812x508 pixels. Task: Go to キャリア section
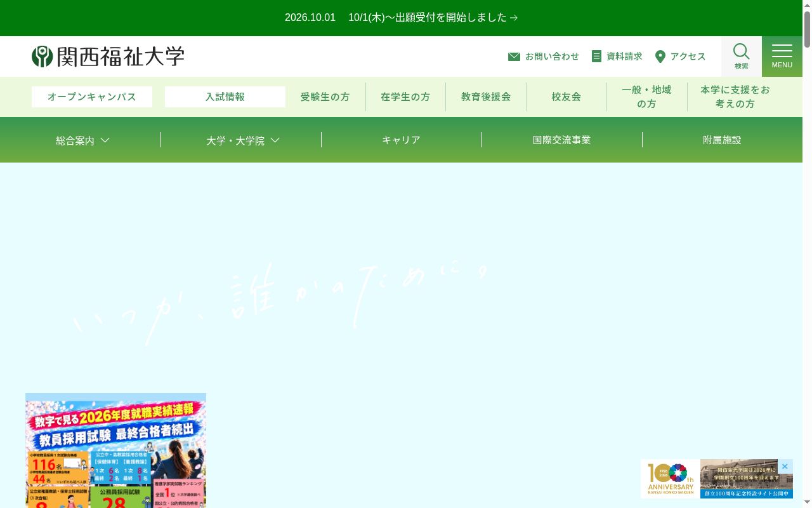[x=401, y=140]
